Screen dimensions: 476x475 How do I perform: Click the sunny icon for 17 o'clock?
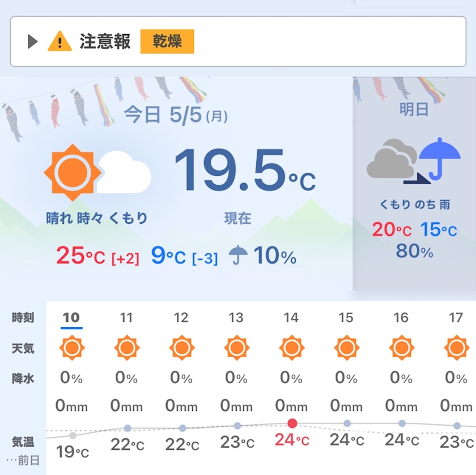pos(456,347)
